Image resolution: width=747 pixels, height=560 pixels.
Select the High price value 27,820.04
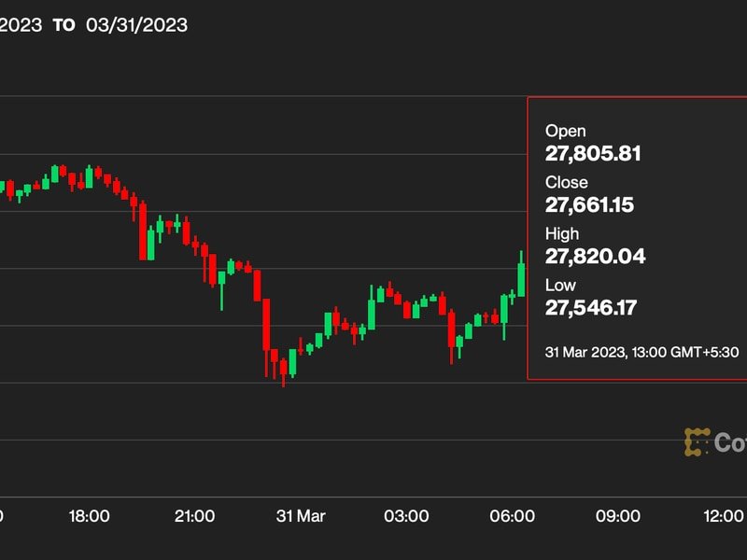coord(595,256)
